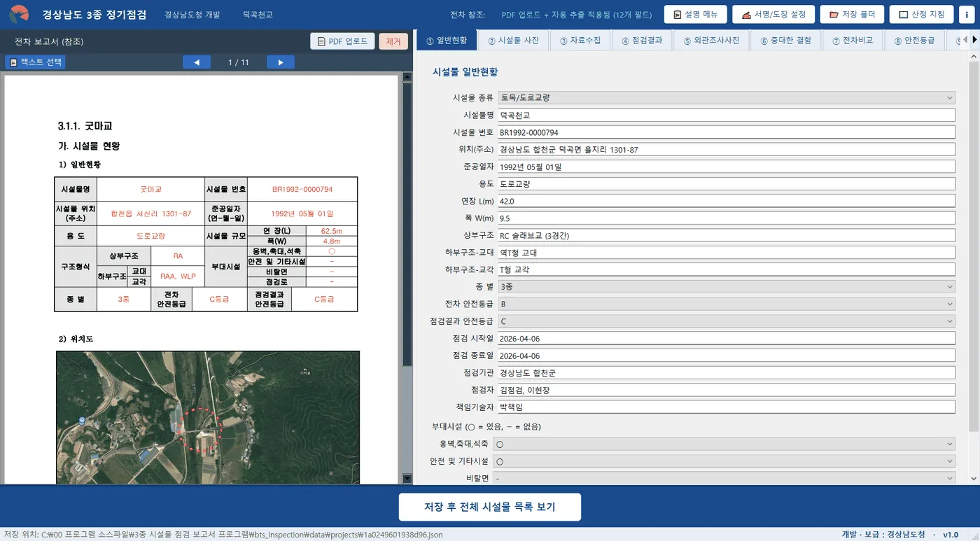Open the 종 별 dropdown
This screenshot has width=980, height=541.
click(727, 287)
